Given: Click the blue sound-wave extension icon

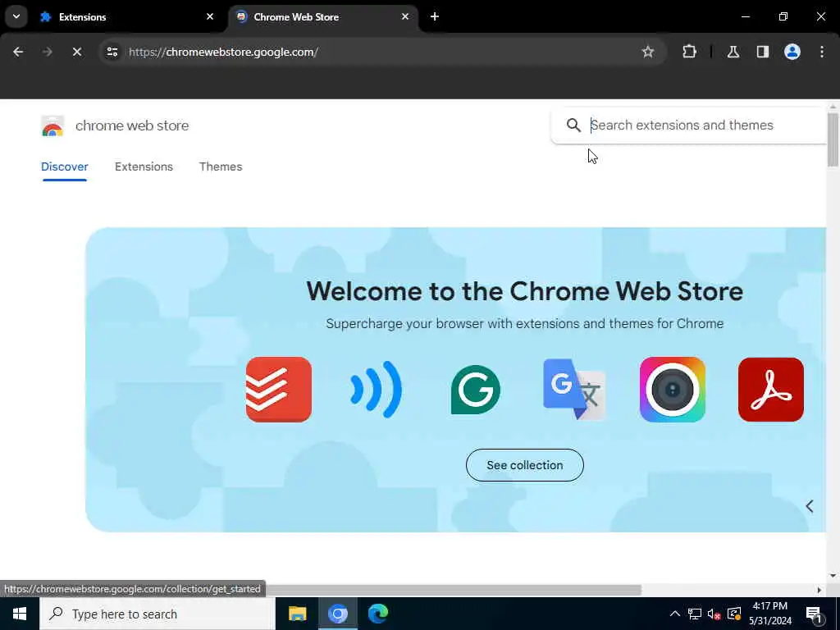Looking at the screenshot, I should pyautogui.click(x=376, y=390).
